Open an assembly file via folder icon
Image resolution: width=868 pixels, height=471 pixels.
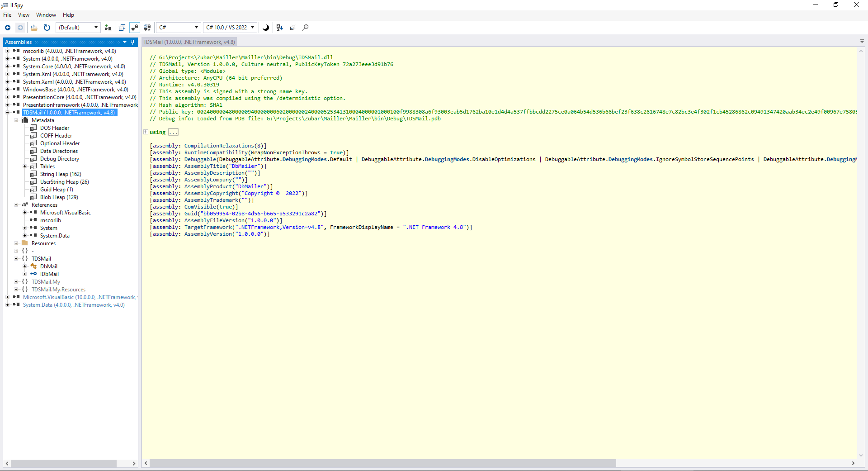34,28
